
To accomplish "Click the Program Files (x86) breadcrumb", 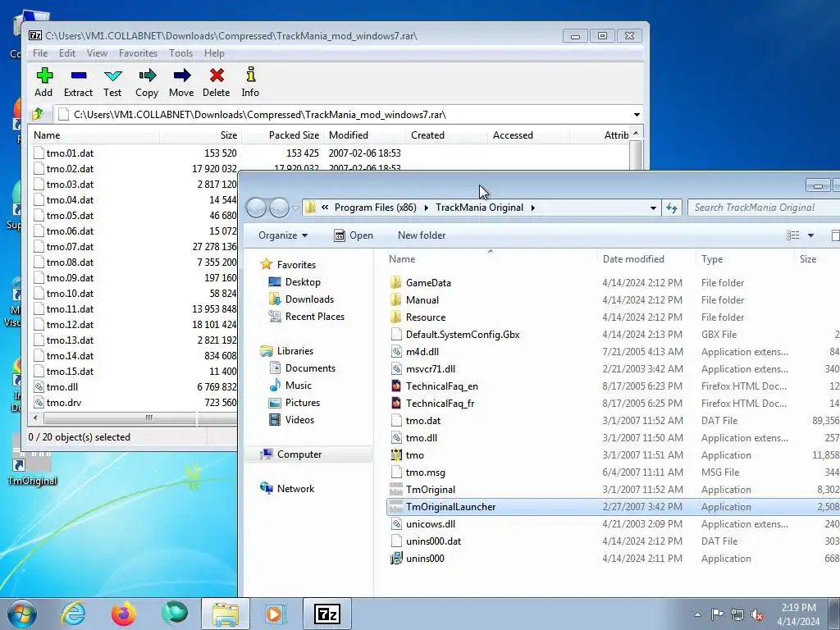I will click(376, 208).
